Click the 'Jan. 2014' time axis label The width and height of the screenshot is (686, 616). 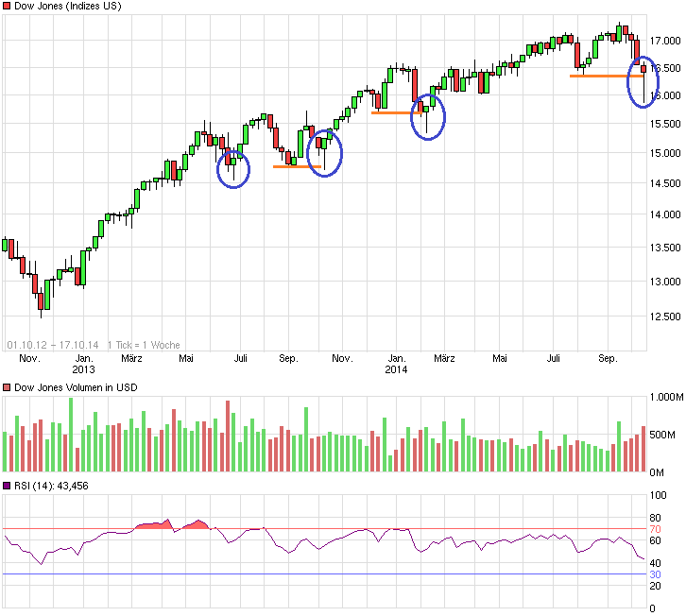pyautogui.click(x=396, y=364)
